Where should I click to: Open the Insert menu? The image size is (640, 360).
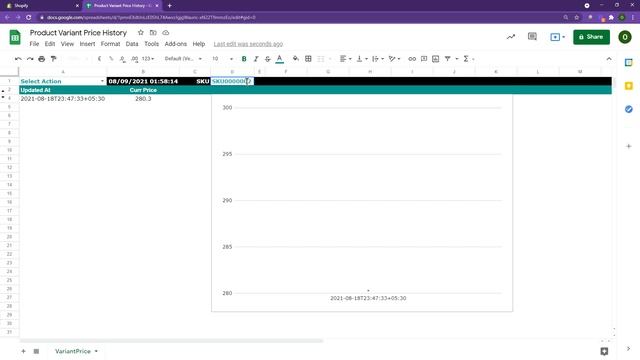tap(87, 44)
